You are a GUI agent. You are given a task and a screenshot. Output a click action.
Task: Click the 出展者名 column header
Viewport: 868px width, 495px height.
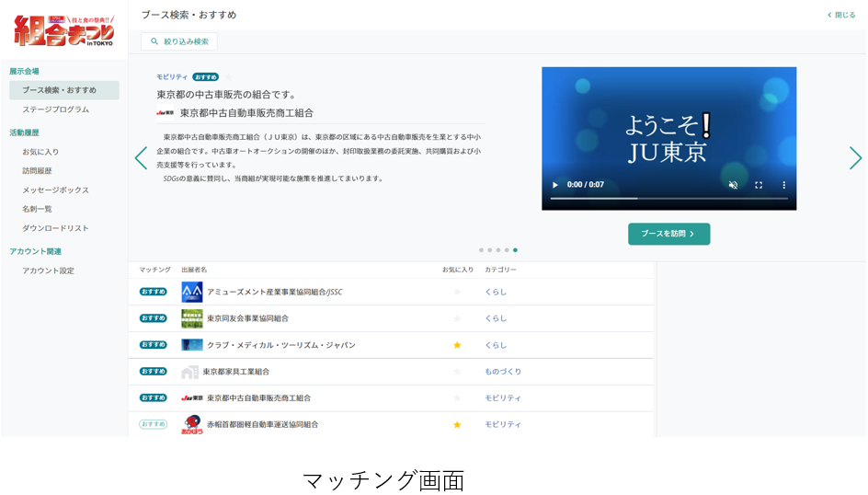click(194, 270)
